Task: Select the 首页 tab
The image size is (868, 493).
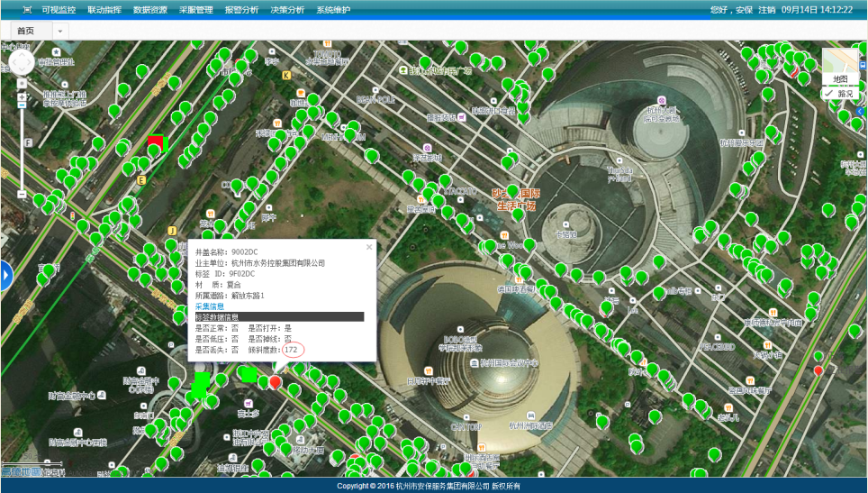Action: click(x=25, y=31)
